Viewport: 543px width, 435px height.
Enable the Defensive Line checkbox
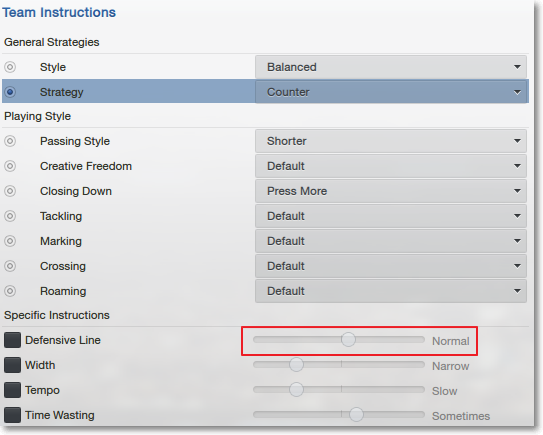point(12,340)
